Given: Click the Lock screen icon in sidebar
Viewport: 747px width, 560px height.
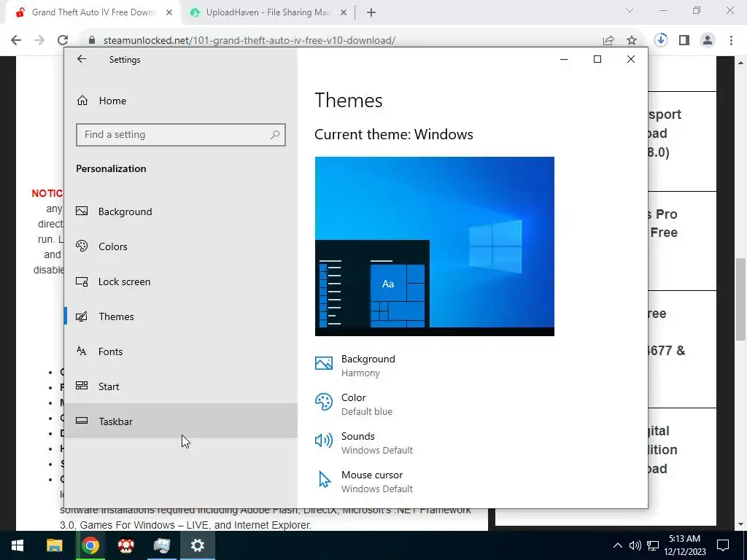Looking at the screenshot, I should pos(82,281).
